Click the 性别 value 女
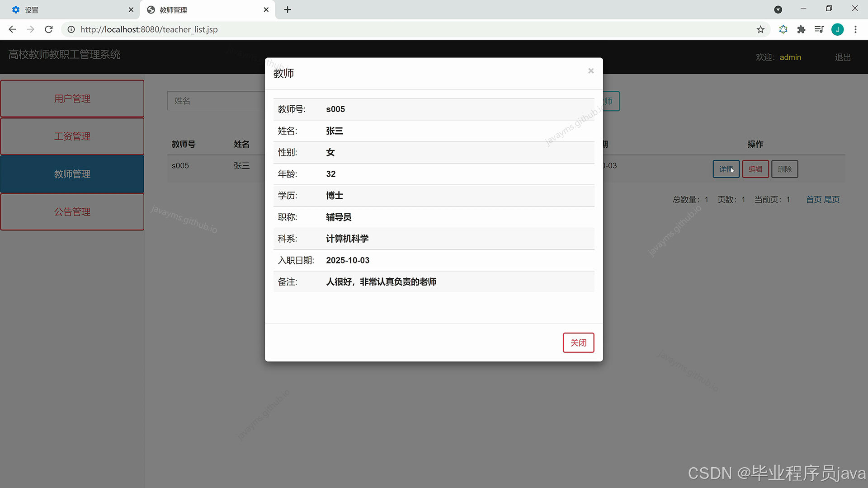 (x=330, y=152)
